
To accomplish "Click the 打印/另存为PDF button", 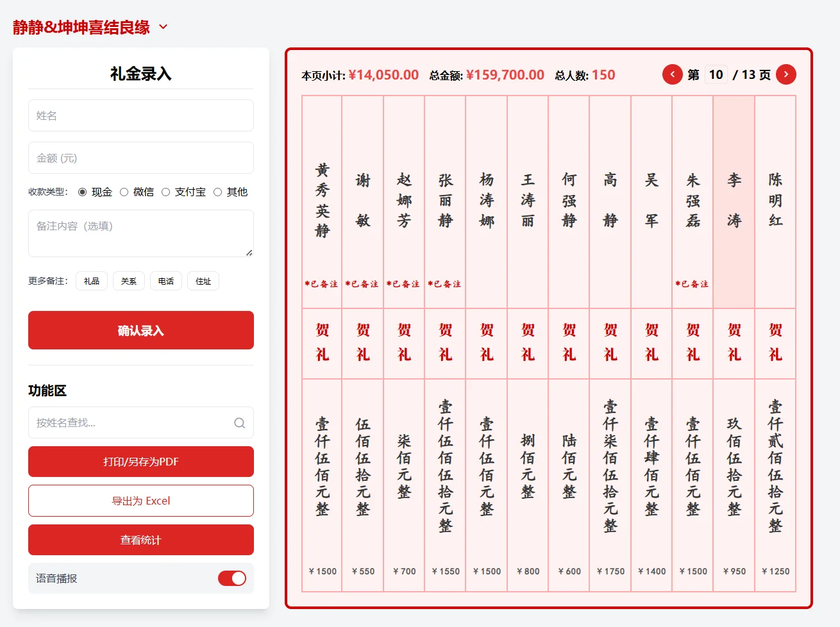I will point(140,462).
